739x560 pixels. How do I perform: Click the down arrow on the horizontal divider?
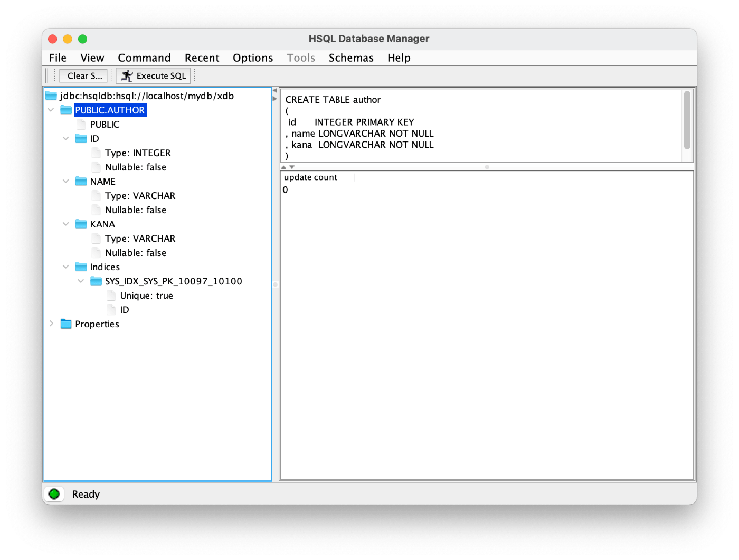[291, 167]
